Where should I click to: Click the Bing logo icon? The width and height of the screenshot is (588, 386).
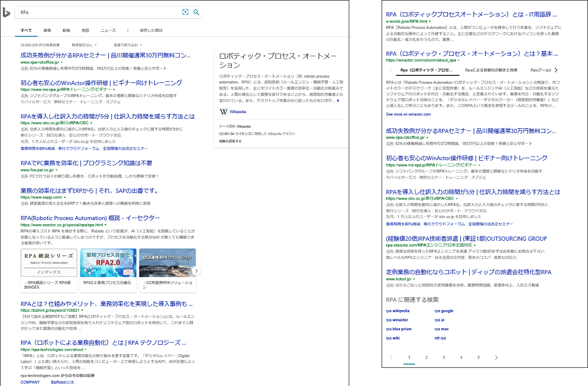point(6,12)
